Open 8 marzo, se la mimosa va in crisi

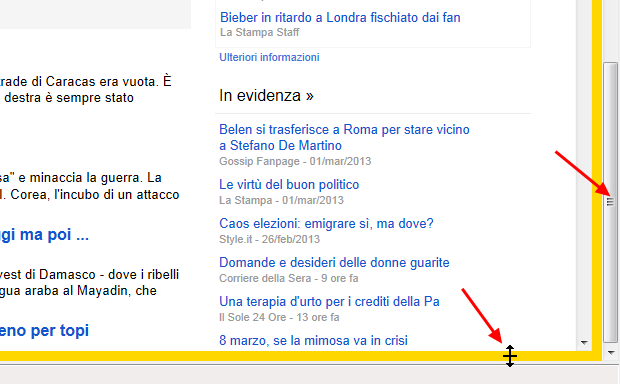pyautogui.click(x=313, y=340)
